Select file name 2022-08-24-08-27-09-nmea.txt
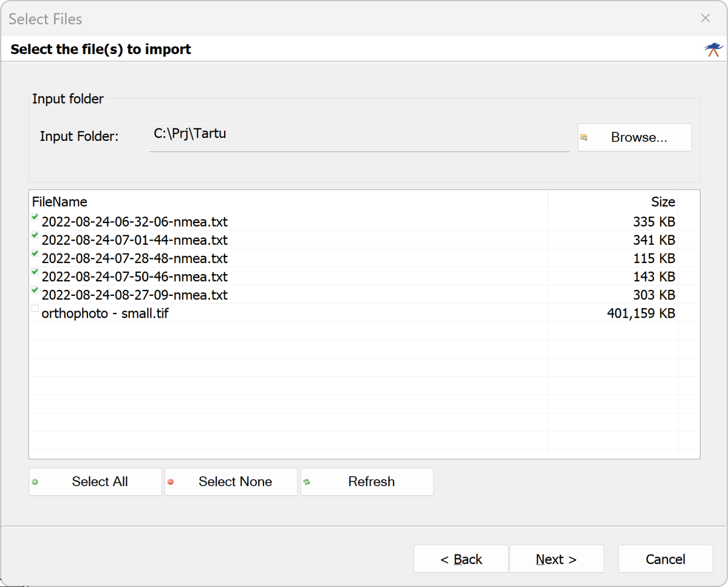 [134, 295]
